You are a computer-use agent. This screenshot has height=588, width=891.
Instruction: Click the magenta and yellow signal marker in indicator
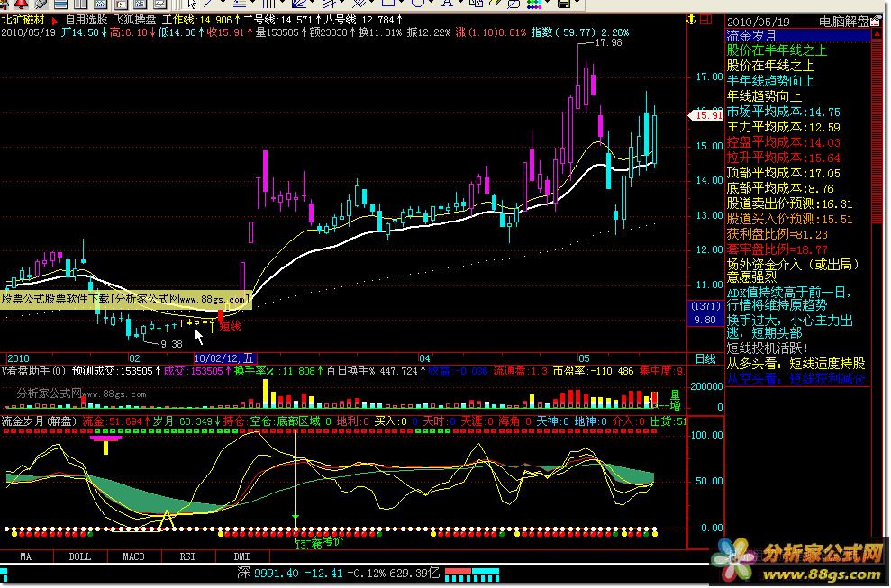pyautogui.click(x=105, y=444)
